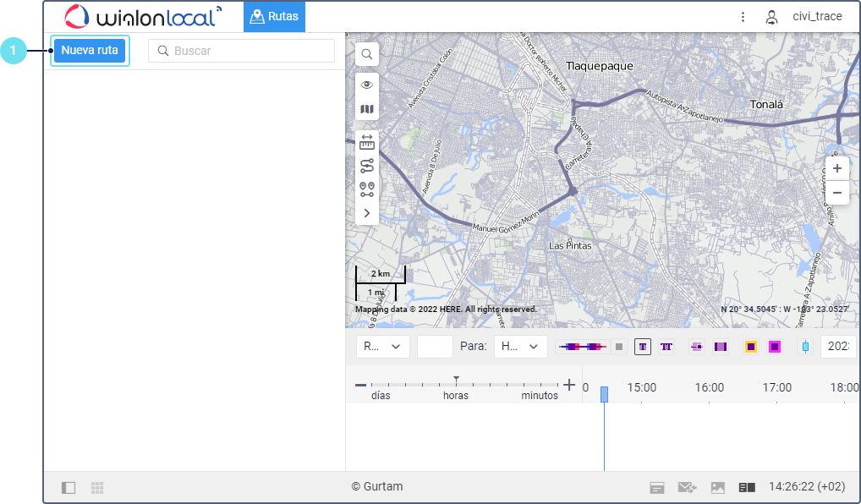
Task: Zoom in on the map
Action: 836,168
